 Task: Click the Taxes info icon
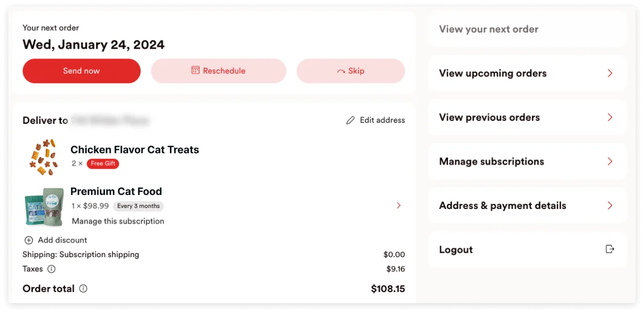(x=51, y=269)
